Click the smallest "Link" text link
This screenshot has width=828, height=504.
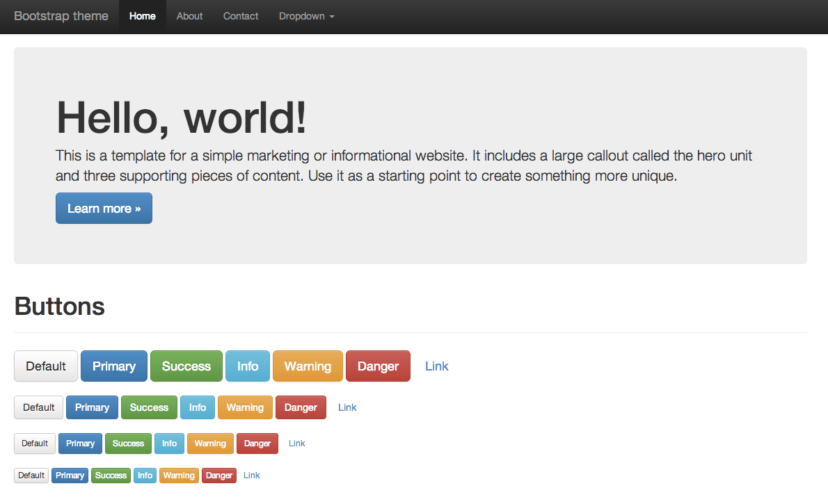pos(251,475)
